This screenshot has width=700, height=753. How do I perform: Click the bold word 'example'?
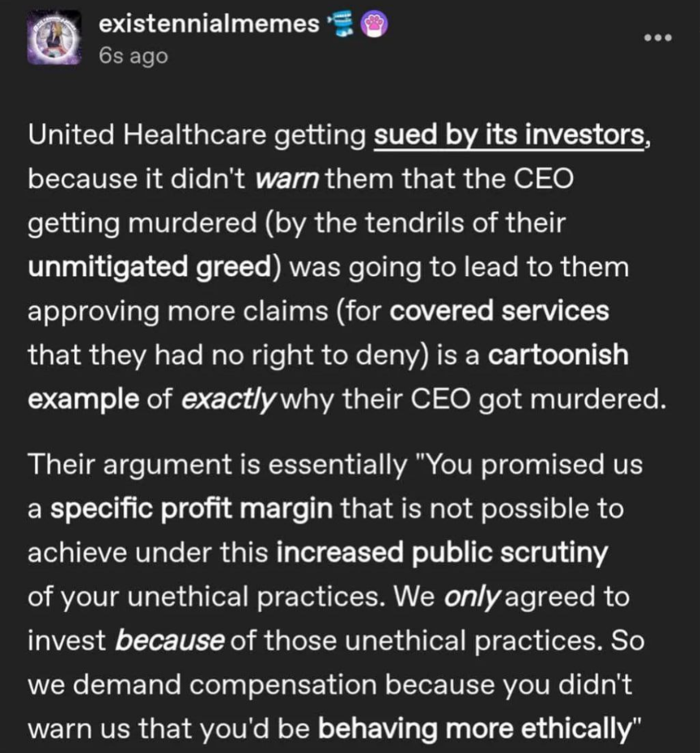click(83, 399)
